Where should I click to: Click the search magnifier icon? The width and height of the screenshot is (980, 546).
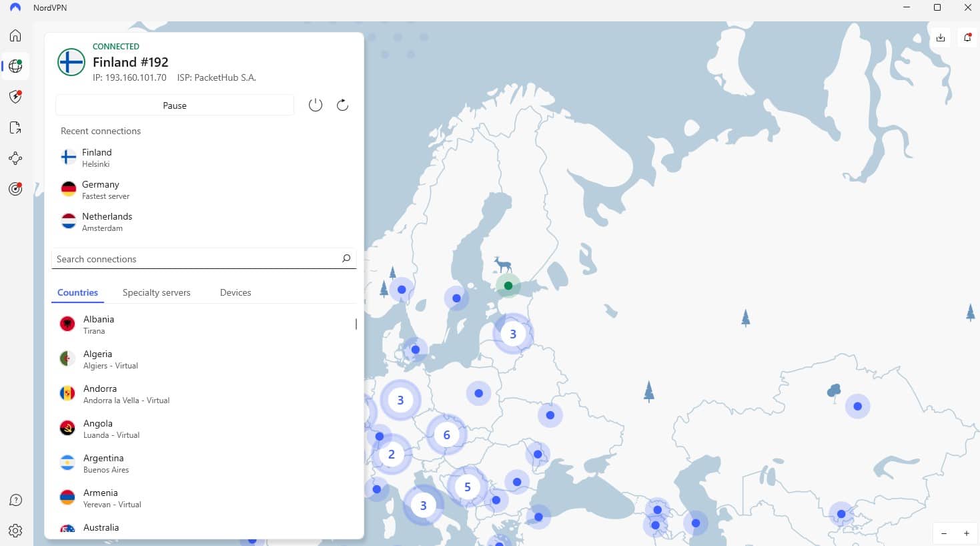coord(346,258)
